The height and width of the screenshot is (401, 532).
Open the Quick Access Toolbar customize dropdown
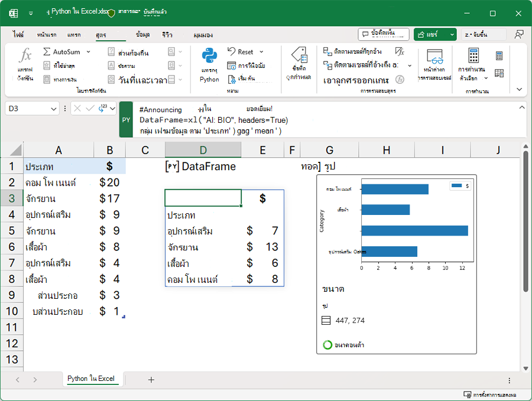[x=31, y=13]
